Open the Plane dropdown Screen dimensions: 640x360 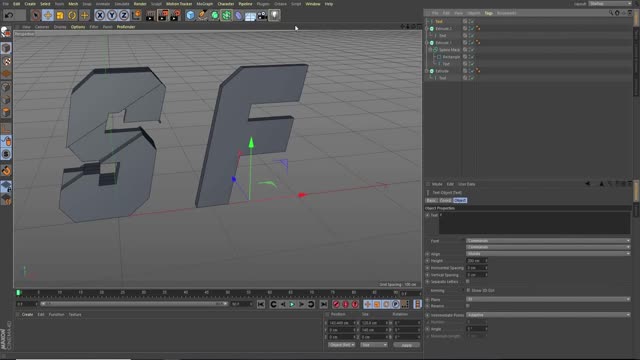point(548,299)
